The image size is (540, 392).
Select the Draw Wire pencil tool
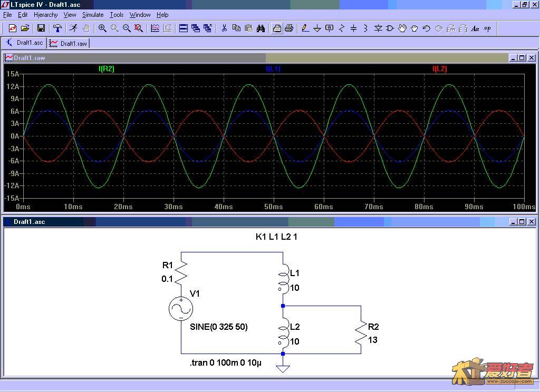click(x=305, y=28)
